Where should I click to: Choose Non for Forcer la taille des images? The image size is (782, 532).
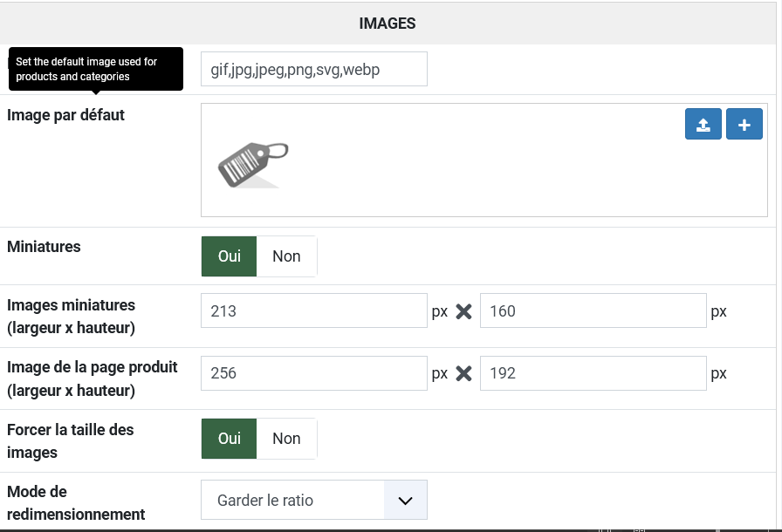(286, 439)
